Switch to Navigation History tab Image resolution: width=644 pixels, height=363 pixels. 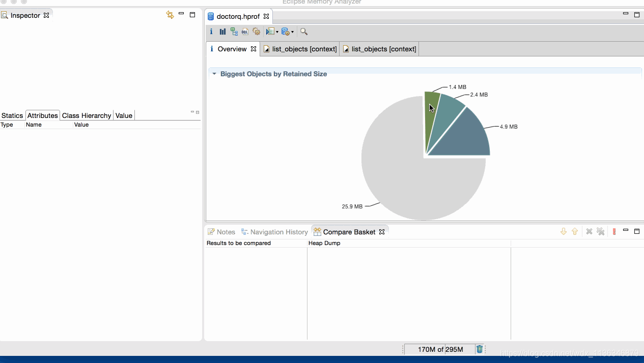(274, 232)
